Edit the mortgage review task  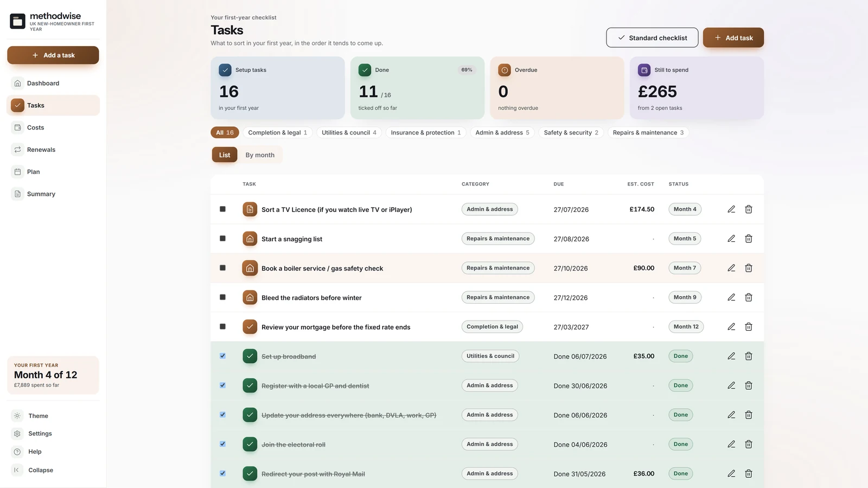[x=731, y=326]
